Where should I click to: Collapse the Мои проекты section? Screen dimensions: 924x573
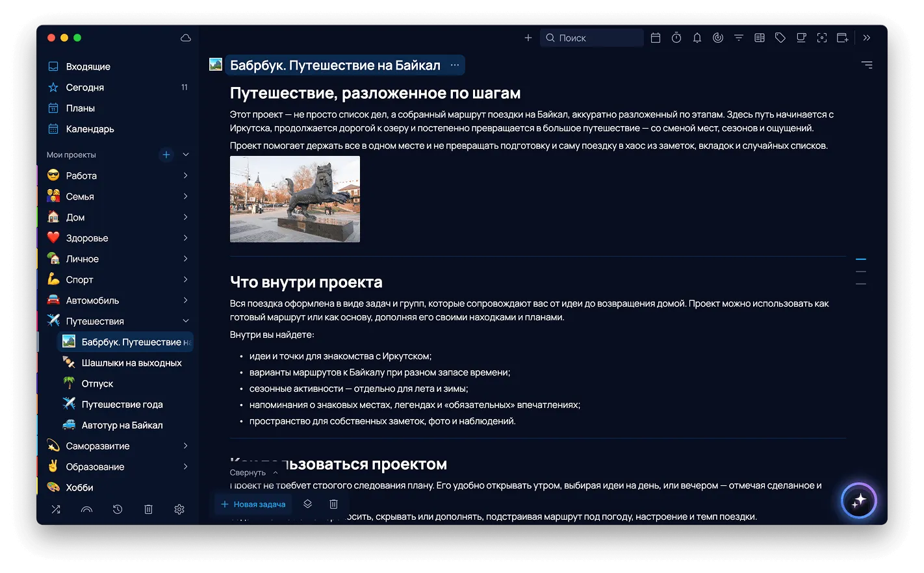(186, 155)
